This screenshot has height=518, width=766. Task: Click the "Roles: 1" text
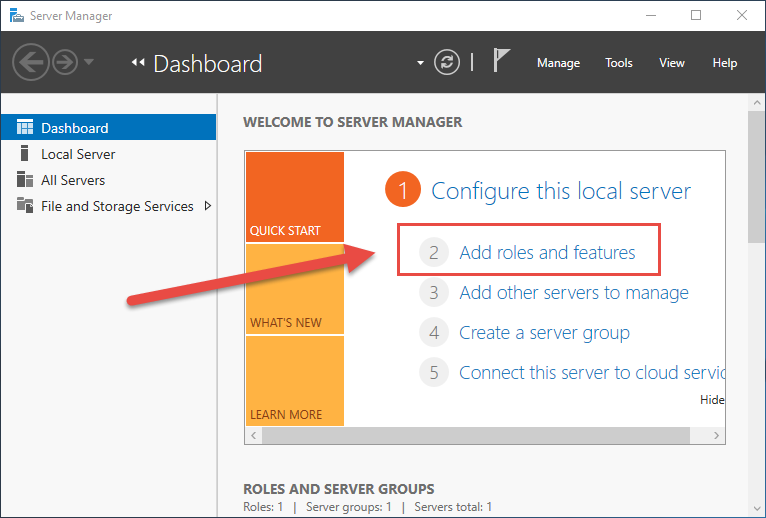(x=263, y=507)
